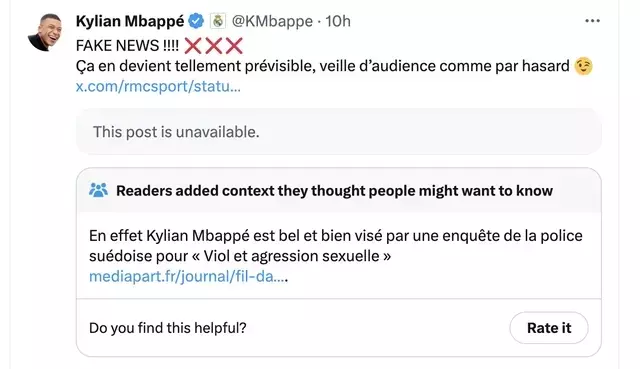Open the x.com/rmcsport/statu… link
This screenshot has height=369, width=640.
coord(158,86)
